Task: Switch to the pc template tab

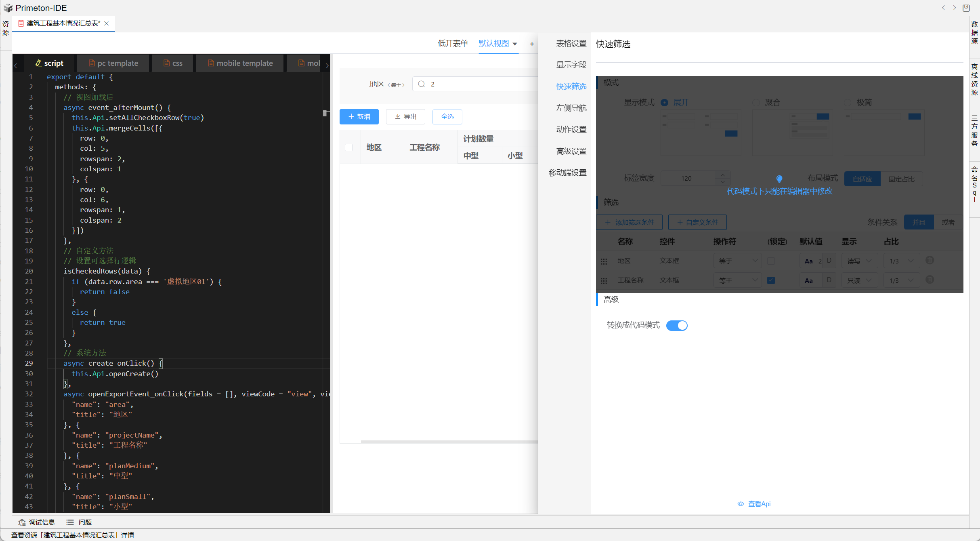Action: pyautogui.click(x=113, y=63)
